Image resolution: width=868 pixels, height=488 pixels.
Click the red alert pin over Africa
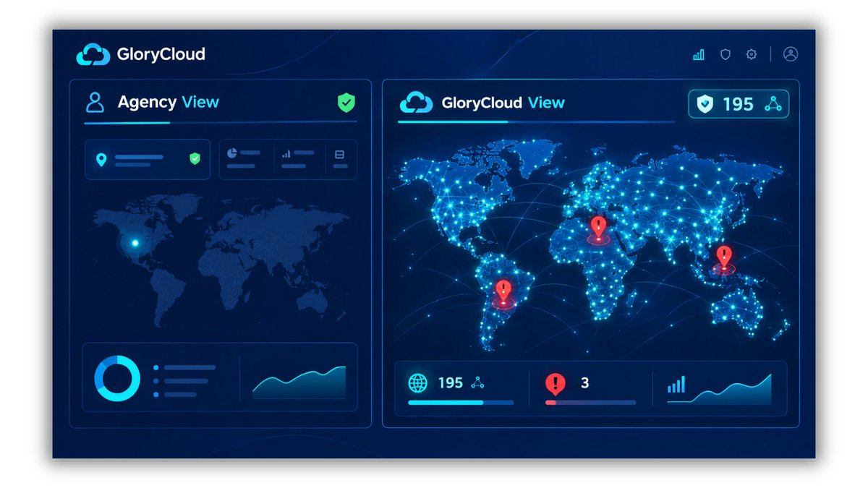[598, 228]
